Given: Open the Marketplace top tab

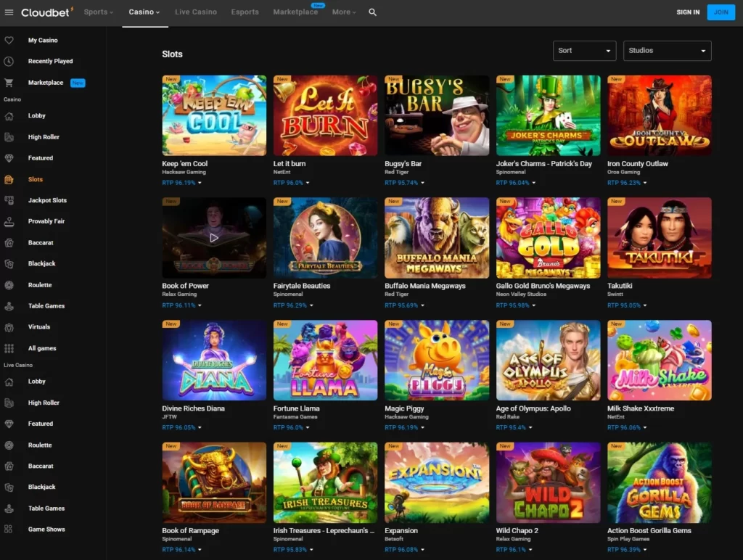Looking at the screenshot, I should pos(295,12).
